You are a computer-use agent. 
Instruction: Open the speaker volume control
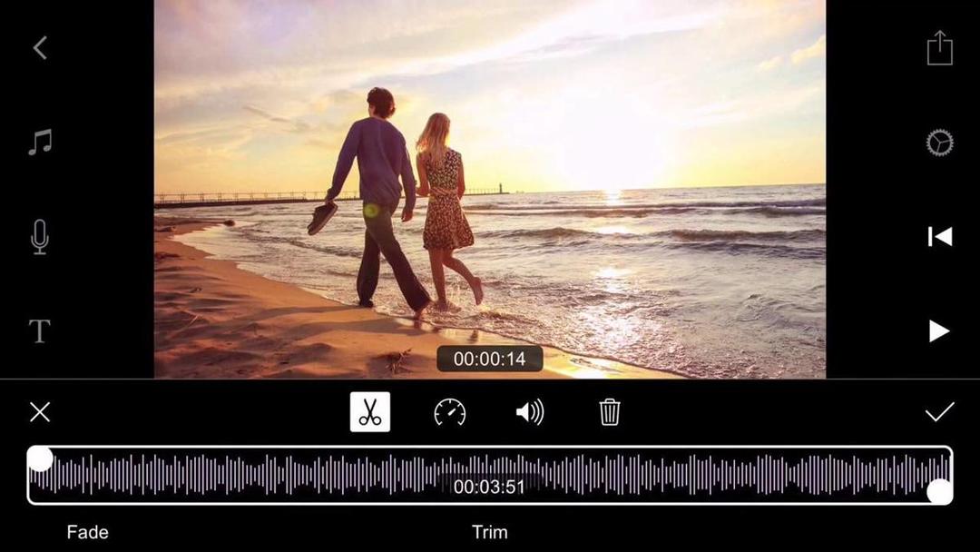529,412
